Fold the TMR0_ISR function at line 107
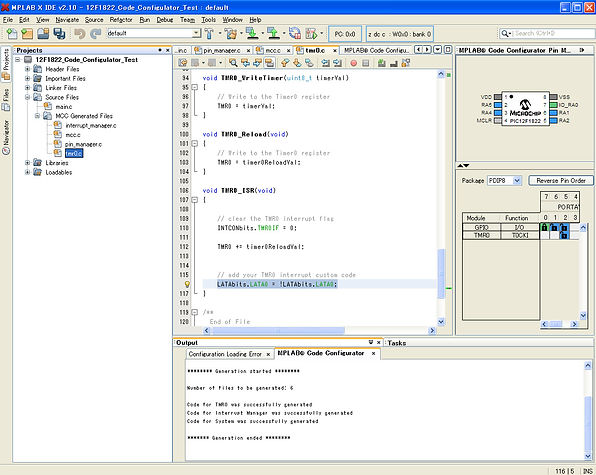Viewport: 596px width, 475px height. 195,200
